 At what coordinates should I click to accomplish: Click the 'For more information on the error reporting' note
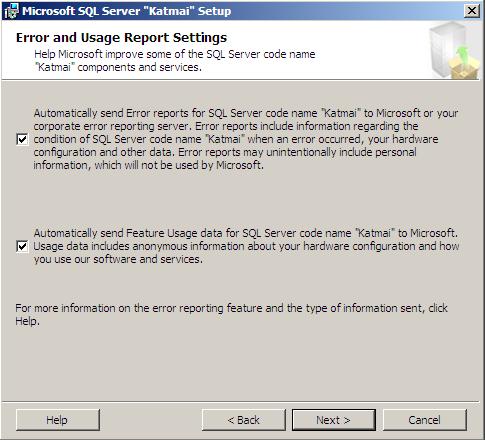click(x=231, y=314)
